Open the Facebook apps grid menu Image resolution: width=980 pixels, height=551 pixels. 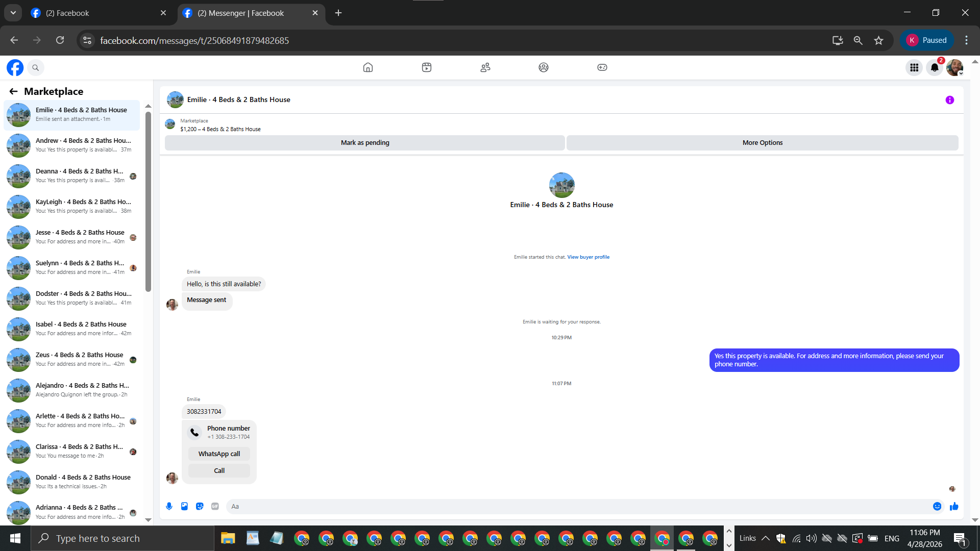(x=914, y=67)
